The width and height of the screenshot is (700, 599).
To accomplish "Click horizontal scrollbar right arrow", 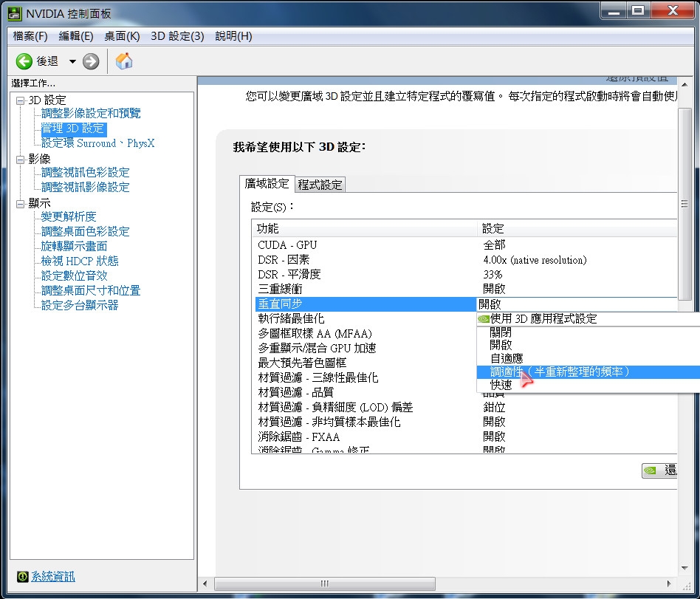I will click(x=669, y=583).
